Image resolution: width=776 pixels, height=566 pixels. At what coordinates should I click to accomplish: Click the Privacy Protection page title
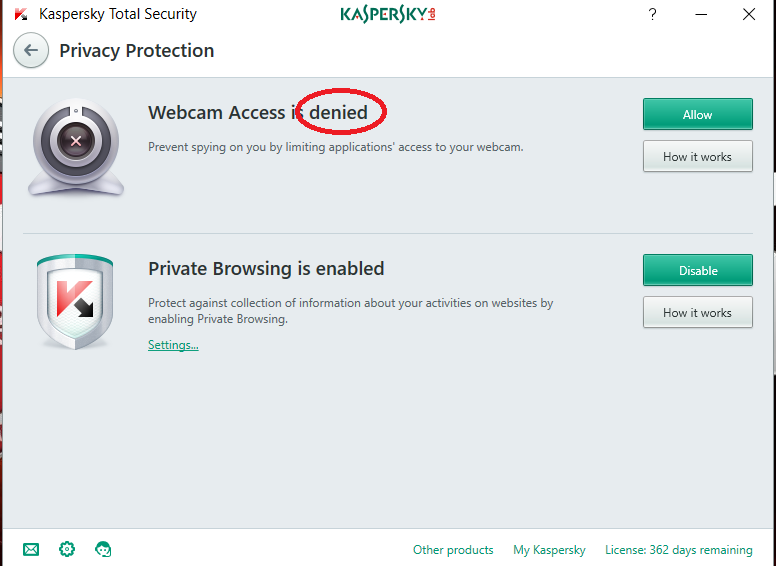137,51
